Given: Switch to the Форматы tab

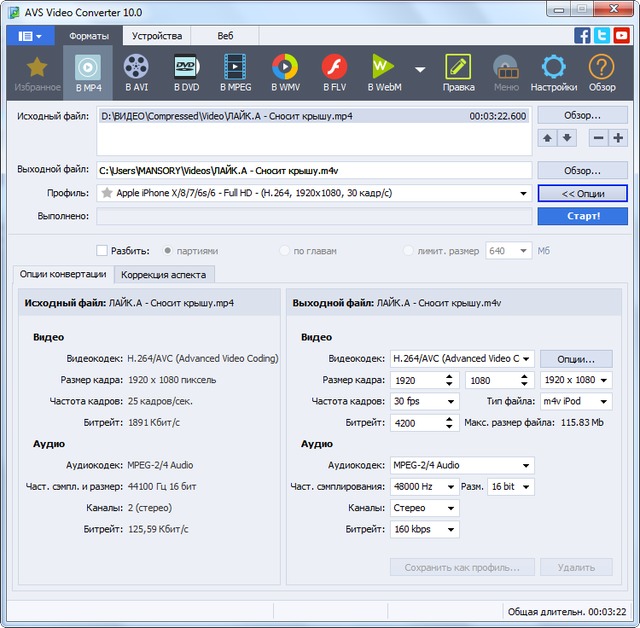Looking at the screenshot, I should tap(89, 36).
